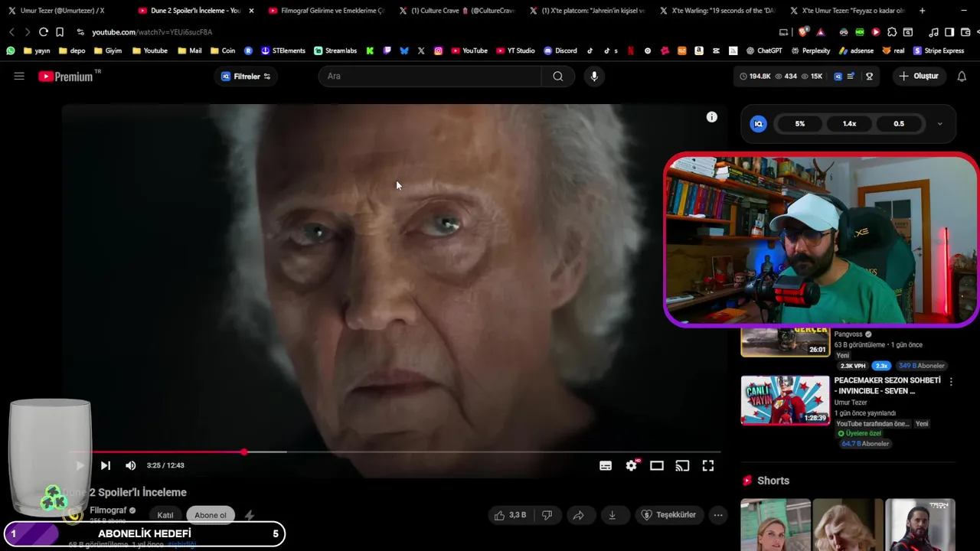Mute the video volume speaker
This screenshot has width=980, height=551.
131,465
